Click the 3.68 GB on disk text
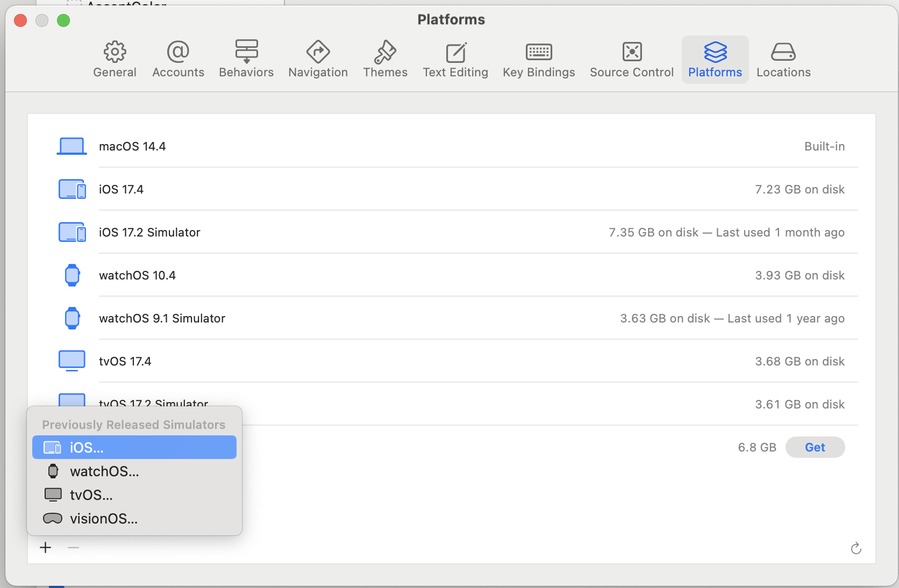 pyautogui.click(x=800, y=361)
